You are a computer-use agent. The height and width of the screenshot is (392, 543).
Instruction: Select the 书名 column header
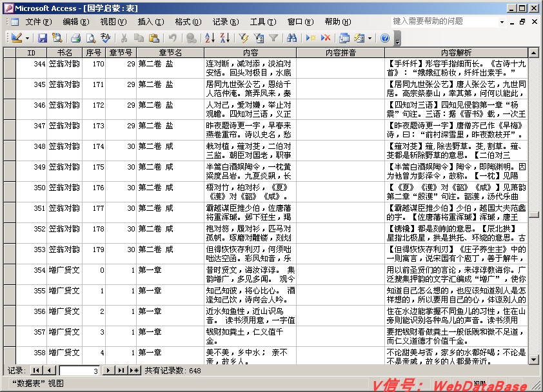pyautogui.click(x=64, y=53)
